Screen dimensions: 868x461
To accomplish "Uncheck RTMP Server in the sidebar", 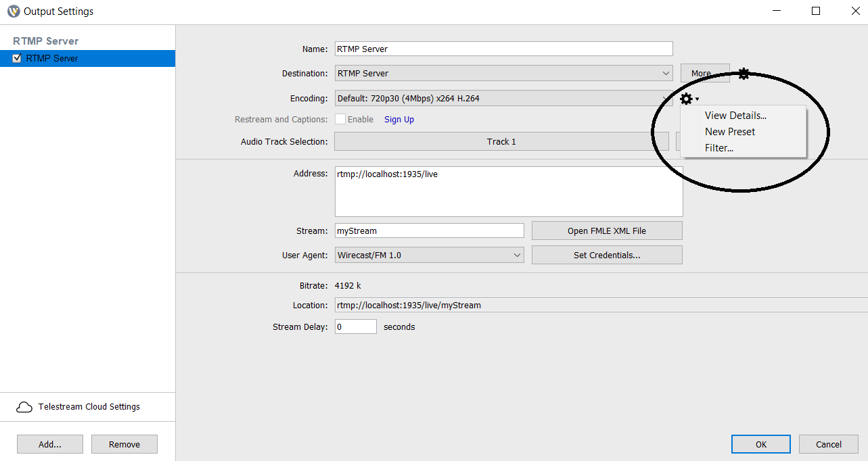I will coord(17,58).
